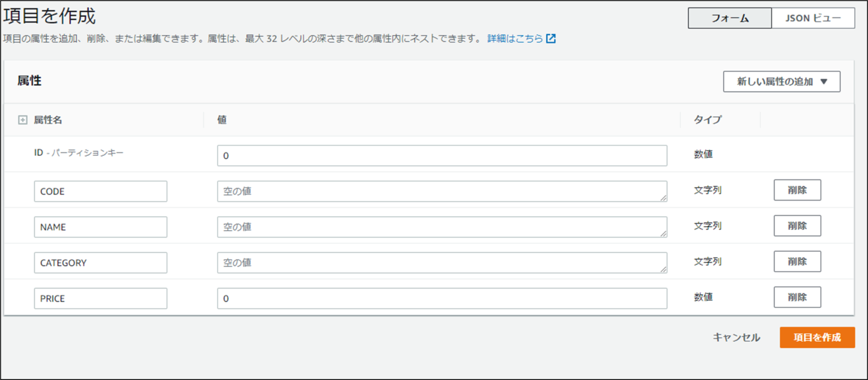Select the PRICE numeric value field

(442, 298)
